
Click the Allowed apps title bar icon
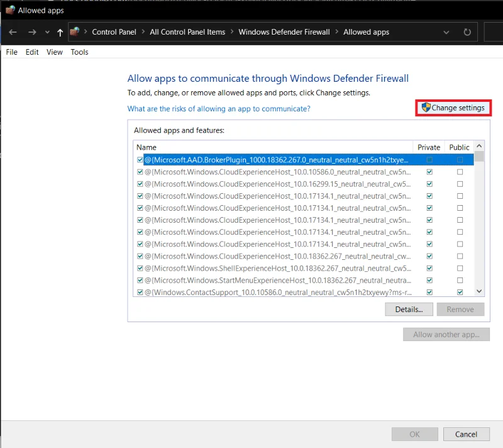click(10, 10)
